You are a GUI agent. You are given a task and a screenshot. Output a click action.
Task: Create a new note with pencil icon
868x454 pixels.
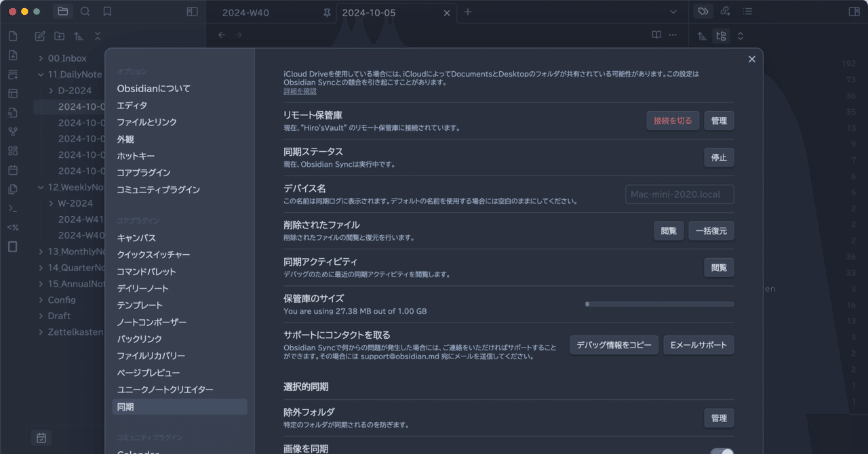39,35
